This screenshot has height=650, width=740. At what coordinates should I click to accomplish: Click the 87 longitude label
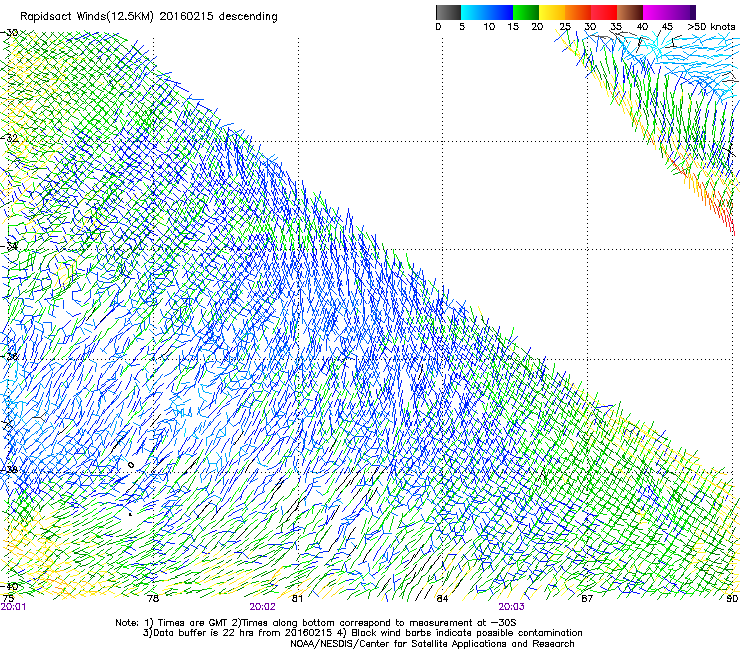587,598
